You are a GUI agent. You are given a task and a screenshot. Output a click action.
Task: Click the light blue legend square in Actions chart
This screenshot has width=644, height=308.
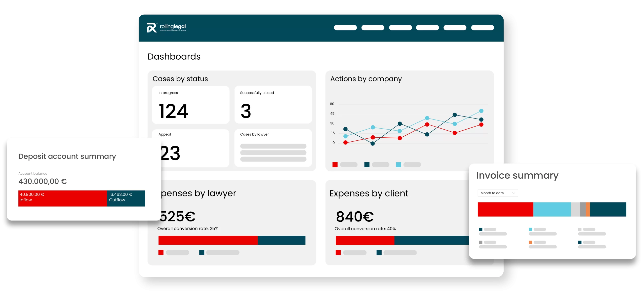pos(398,165)
